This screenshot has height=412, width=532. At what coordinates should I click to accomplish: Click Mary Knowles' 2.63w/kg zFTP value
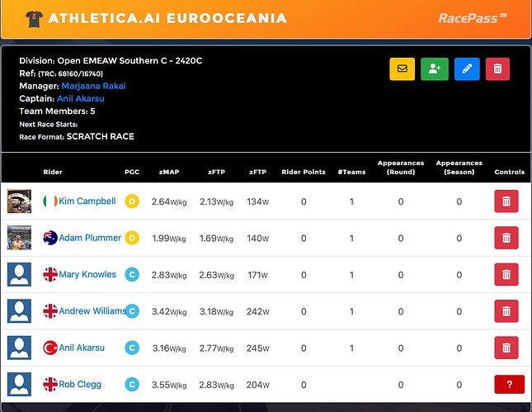pyautogui.click(x=216, y=275)
